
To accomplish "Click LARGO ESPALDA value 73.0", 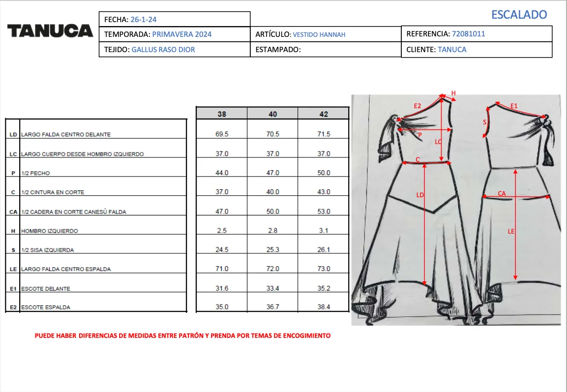I will tap(324, 269).
